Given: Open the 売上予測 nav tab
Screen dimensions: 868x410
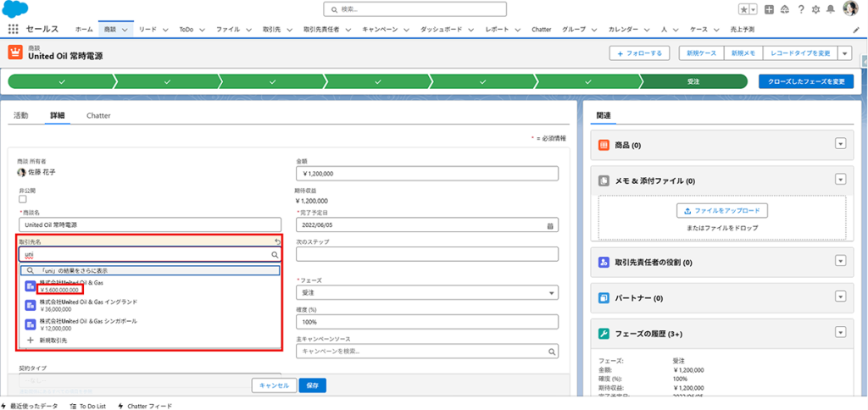Looking at the screenshot, I should pyautogui.click(x=743, y=30).
